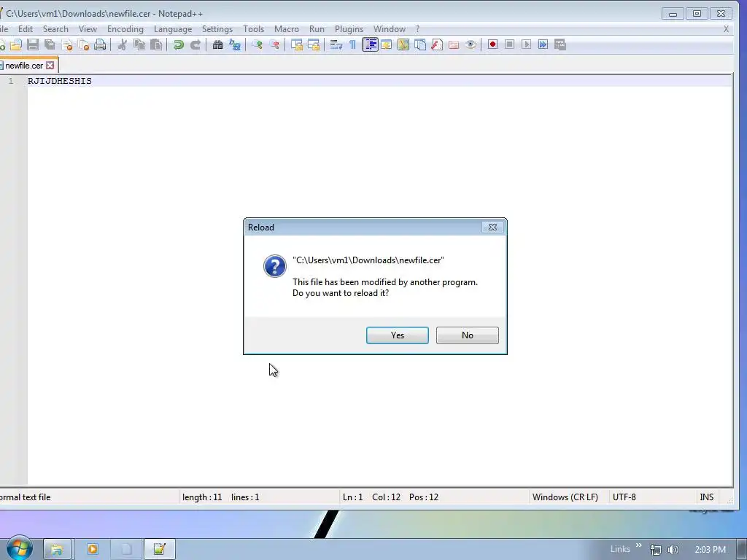Viewport: 747px width, 560px height.
Task: Click the Print toolbar icon
Action: tap(100, 44)
